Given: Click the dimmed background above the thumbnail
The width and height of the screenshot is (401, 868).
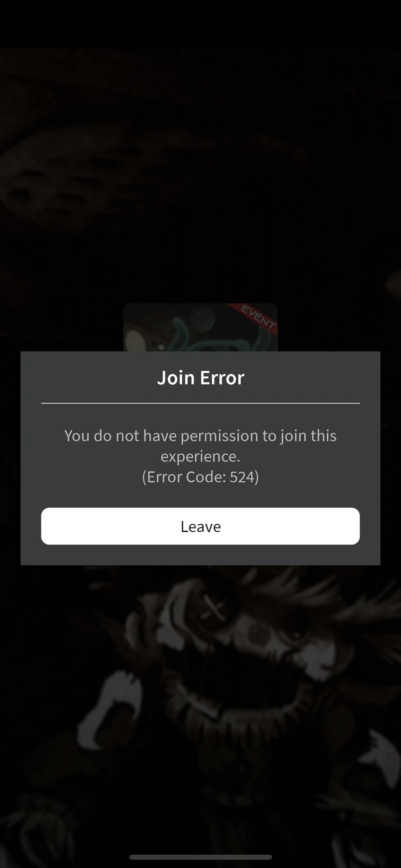Looking at the screenshot, I should click(x=200, y=175).
